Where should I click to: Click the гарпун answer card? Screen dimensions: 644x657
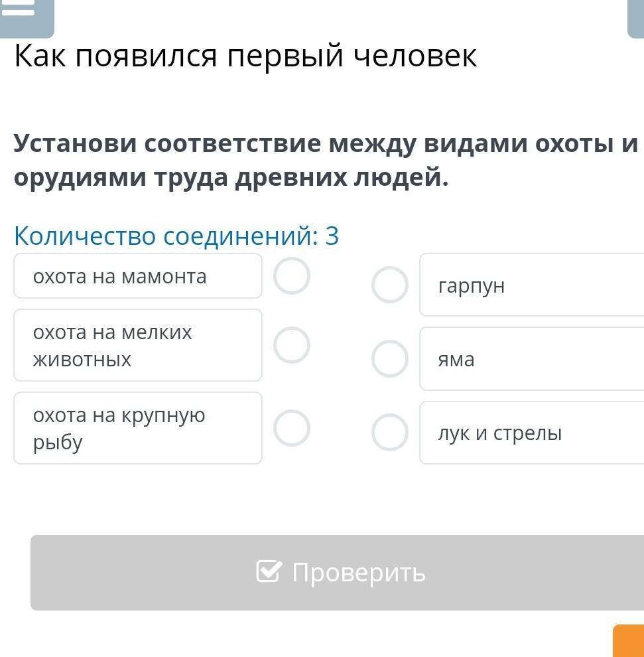(531, 285)
